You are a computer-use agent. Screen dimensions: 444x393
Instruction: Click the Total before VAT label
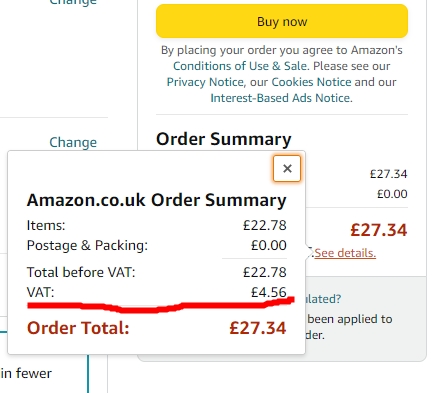(81, 272)
